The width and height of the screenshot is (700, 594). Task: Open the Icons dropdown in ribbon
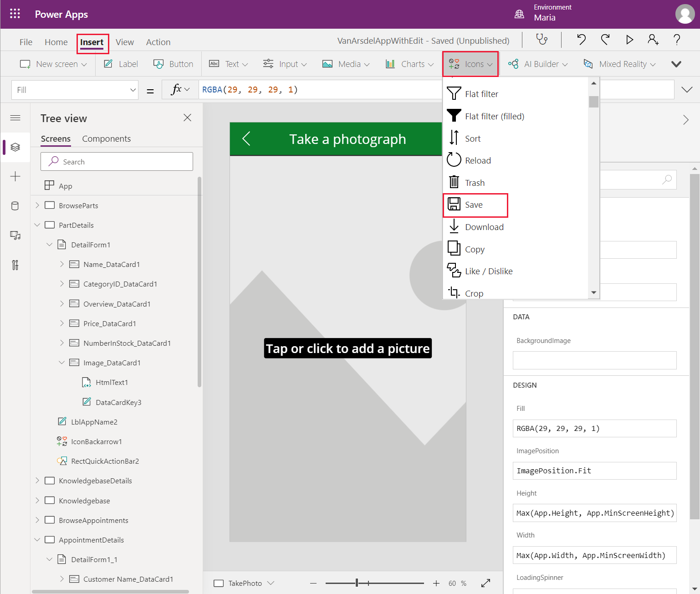[x=470, y=64]
